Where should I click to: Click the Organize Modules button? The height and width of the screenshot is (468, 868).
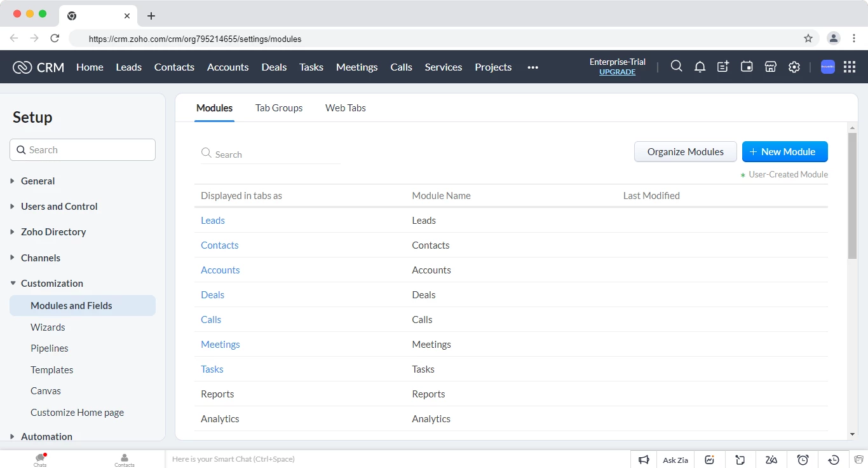(686, 152)
